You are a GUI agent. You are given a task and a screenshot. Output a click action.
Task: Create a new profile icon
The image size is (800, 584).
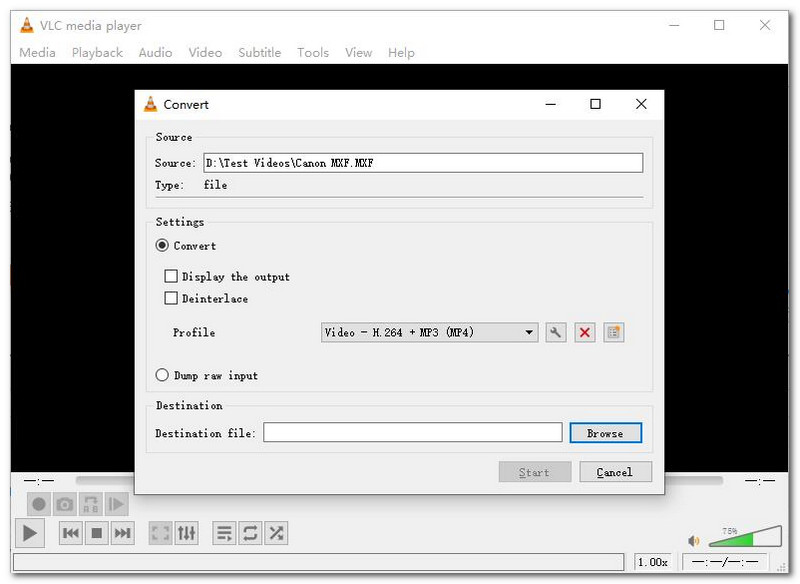[x=614, y=333]
